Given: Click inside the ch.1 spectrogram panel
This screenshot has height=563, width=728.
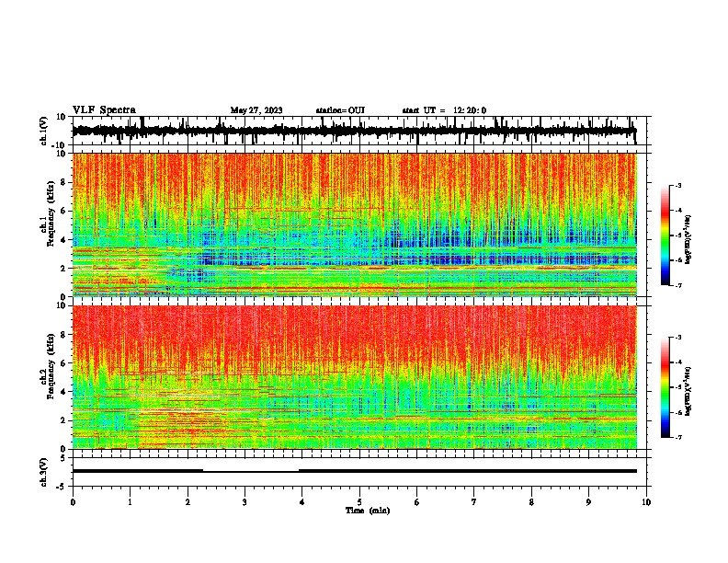Looking at the screenshot, I should (x=359, y=224).
